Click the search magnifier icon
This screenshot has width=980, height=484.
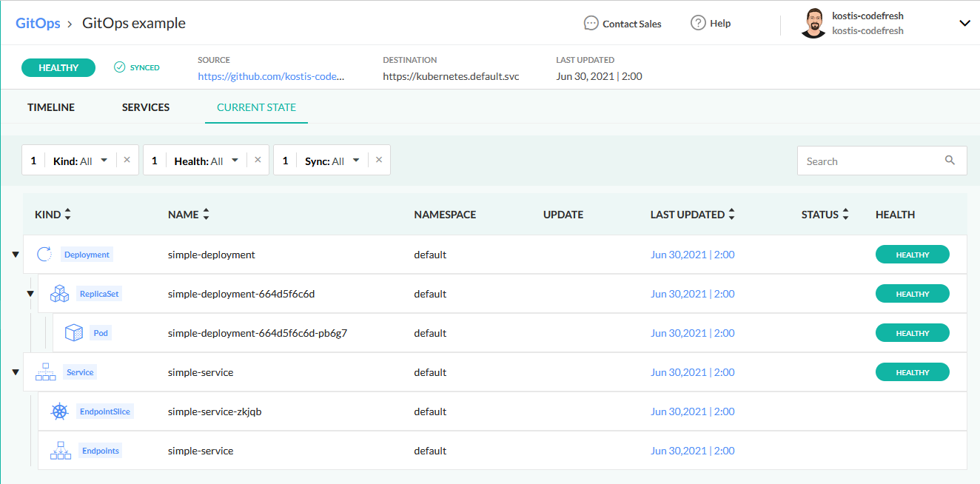(950, 161)
